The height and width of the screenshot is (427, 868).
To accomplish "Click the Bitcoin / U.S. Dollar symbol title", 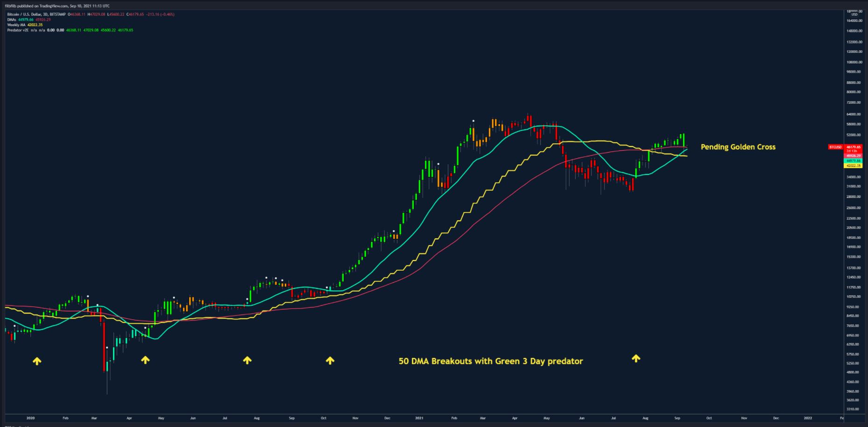I will pyautogui.click(x=24, y=14).
